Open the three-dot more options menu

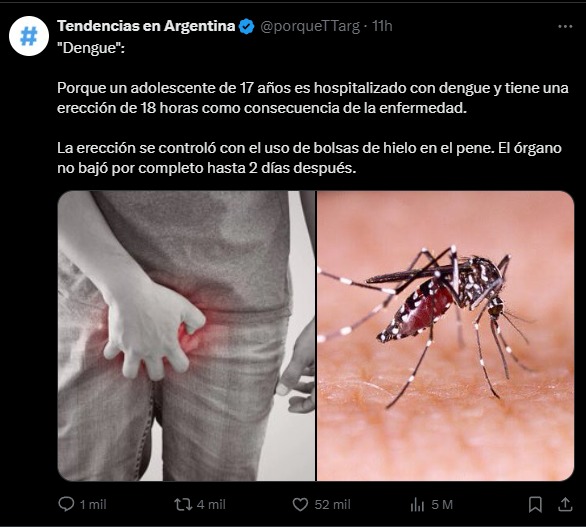click(565, 26)
